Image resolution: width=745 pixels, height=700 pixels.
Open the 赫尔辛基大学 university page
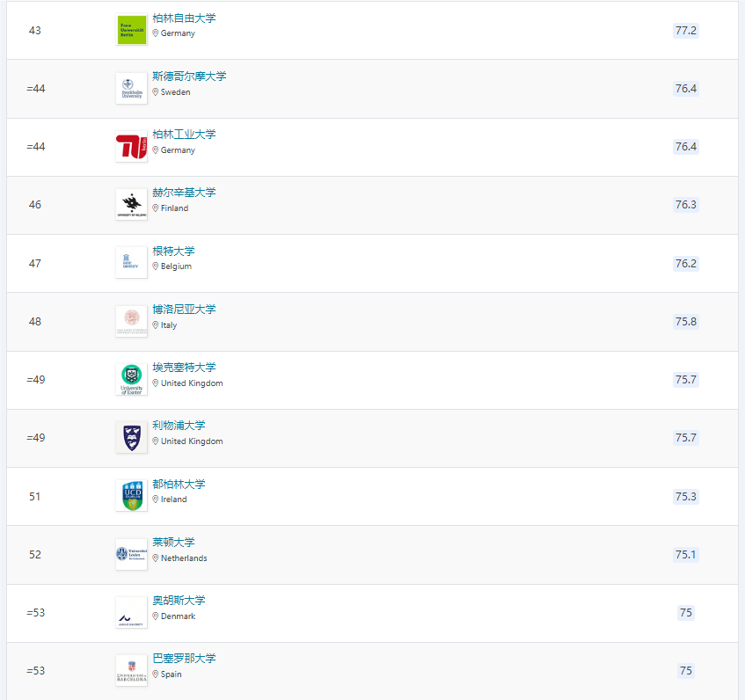[x=184, y=193]
